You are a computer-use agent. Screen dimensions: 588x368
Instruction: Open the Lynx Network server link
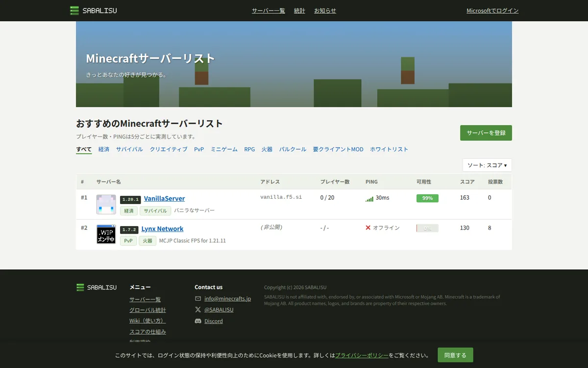162,229
